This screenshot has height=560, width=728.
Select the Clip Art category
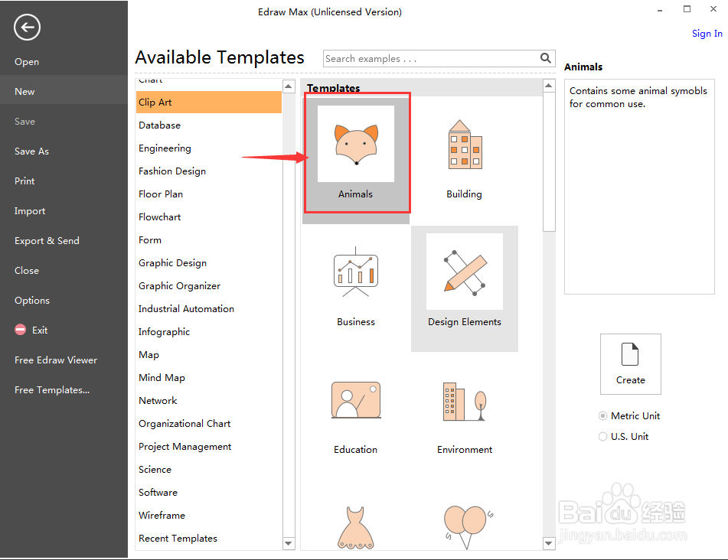(x=209, y=102)
